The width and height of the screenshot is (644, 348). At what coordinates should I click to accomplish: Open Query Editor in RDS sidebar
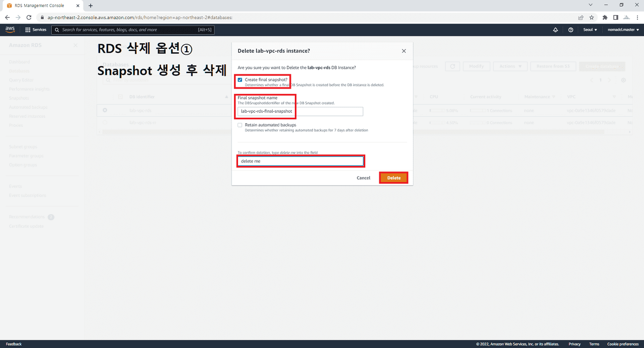(22, 80)
